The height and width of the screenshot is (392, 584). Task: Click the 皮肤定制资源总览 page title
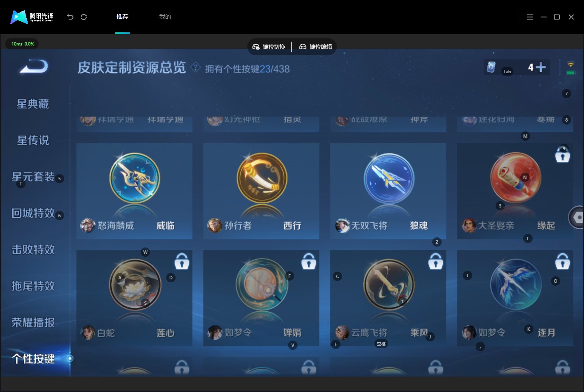coord(132,68)
